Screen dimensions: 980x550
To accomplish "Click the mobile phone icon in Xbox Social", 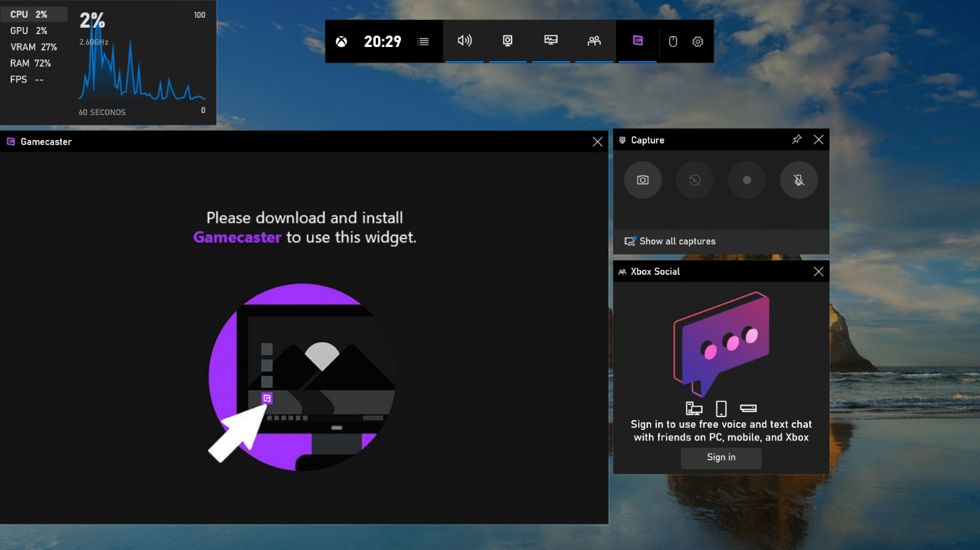I will (x=721, y=409).
